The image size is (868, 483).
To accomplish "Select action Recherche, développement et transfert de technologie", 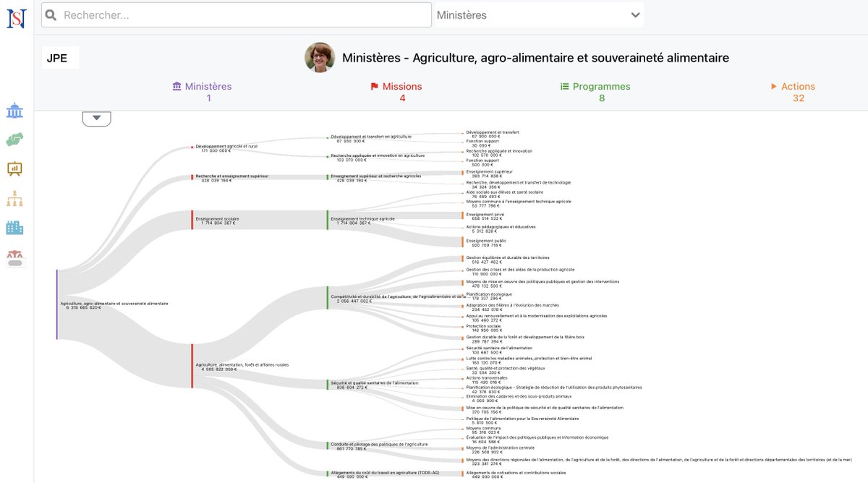I will [518, 184].
